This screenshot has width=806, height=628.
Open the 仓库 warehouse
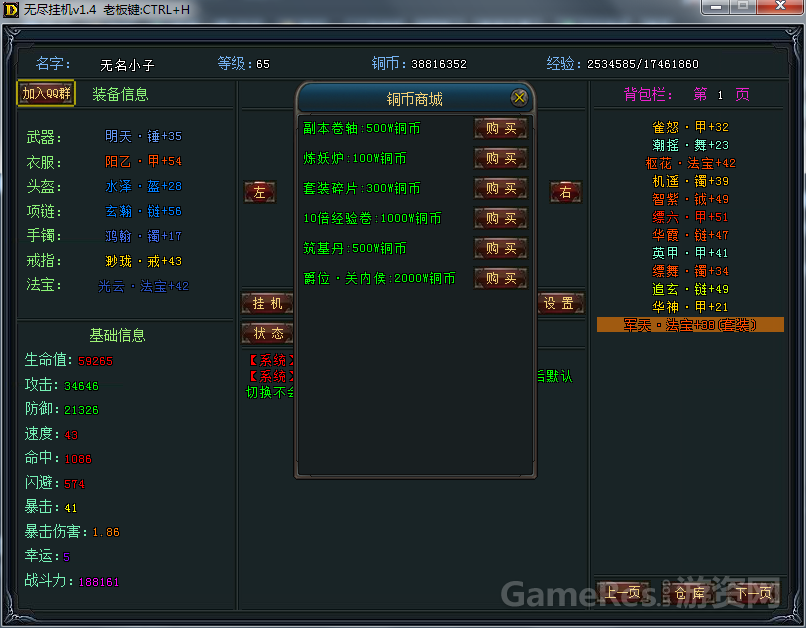point(690,592)
